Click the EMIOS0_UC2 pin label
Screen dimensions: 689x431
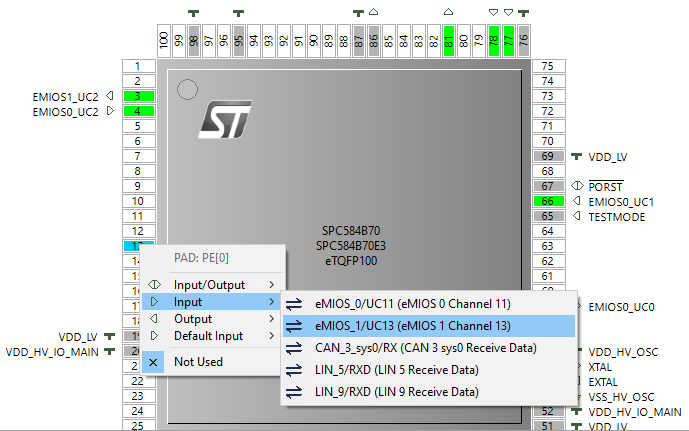[x=65, y=112]
